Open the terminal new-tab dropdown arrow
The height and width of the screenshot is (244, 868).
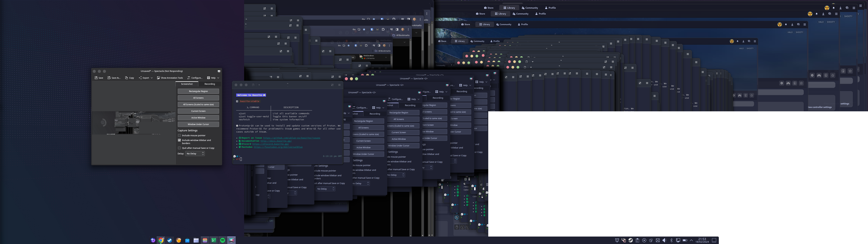(259, 85)
